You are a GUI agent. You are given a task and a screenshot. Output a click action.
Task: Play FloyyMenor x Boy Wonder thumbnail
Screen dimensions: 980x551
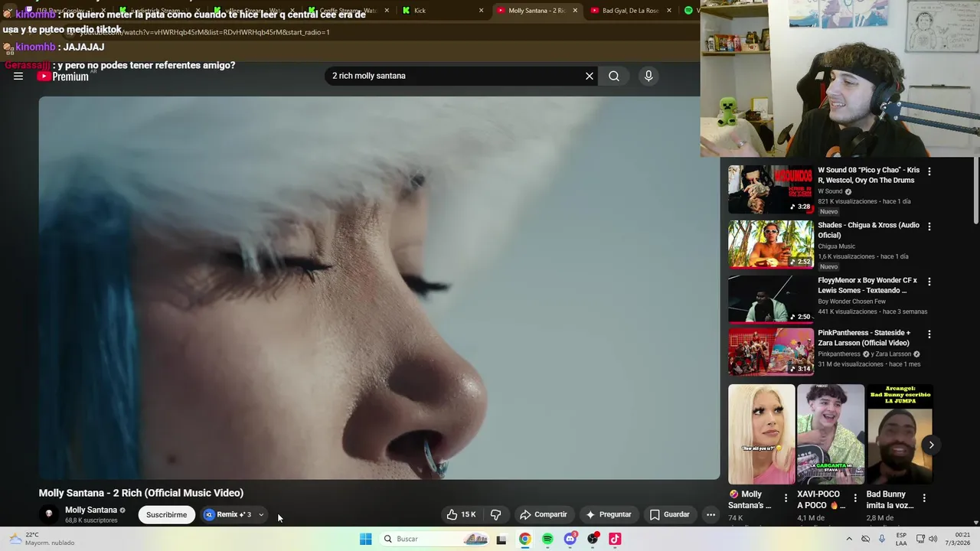point(771,299)
